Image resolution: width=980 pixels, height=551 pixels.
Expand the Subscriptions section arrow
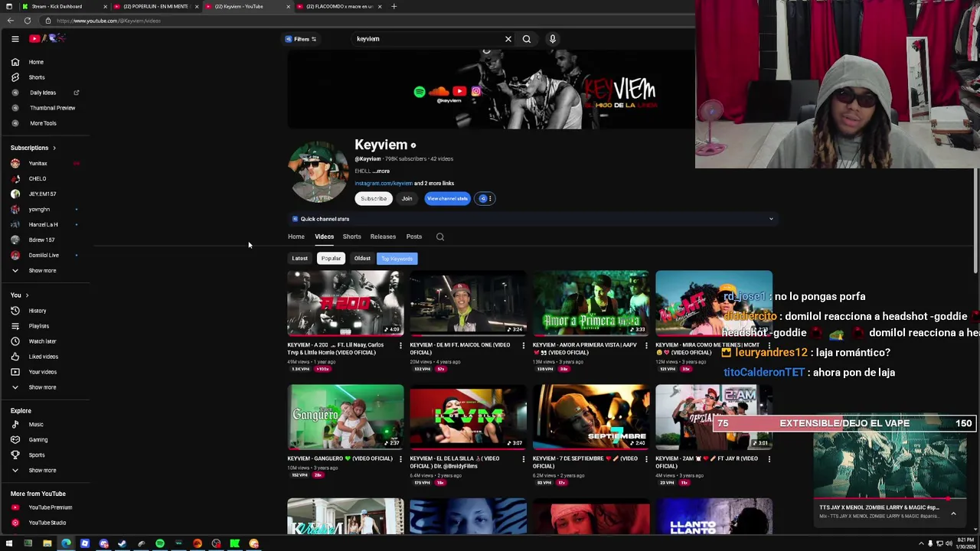[54, 148]
